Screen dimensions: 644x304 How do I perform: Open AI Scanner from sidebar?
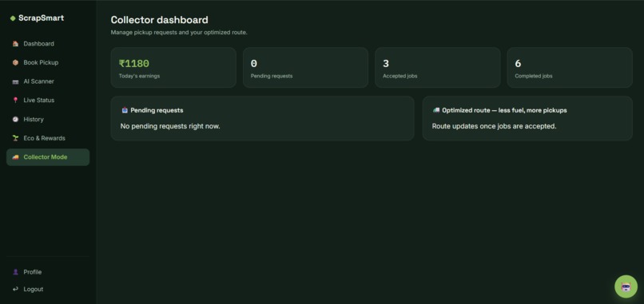pos(48,81)
